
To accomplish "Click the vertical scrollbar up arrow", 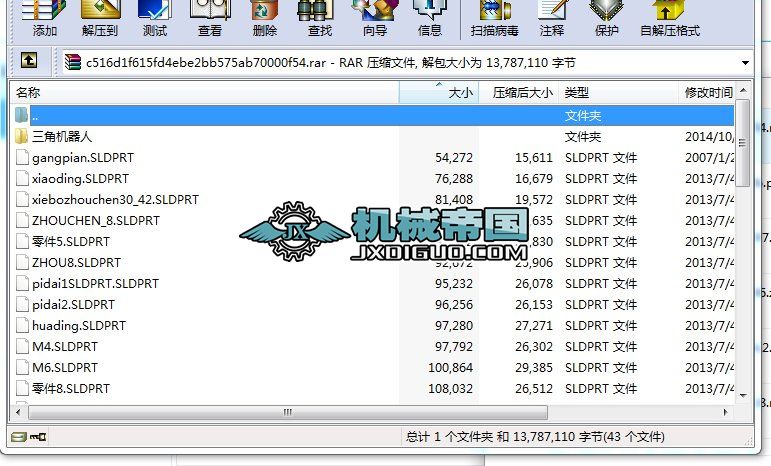I will (743, 90).
